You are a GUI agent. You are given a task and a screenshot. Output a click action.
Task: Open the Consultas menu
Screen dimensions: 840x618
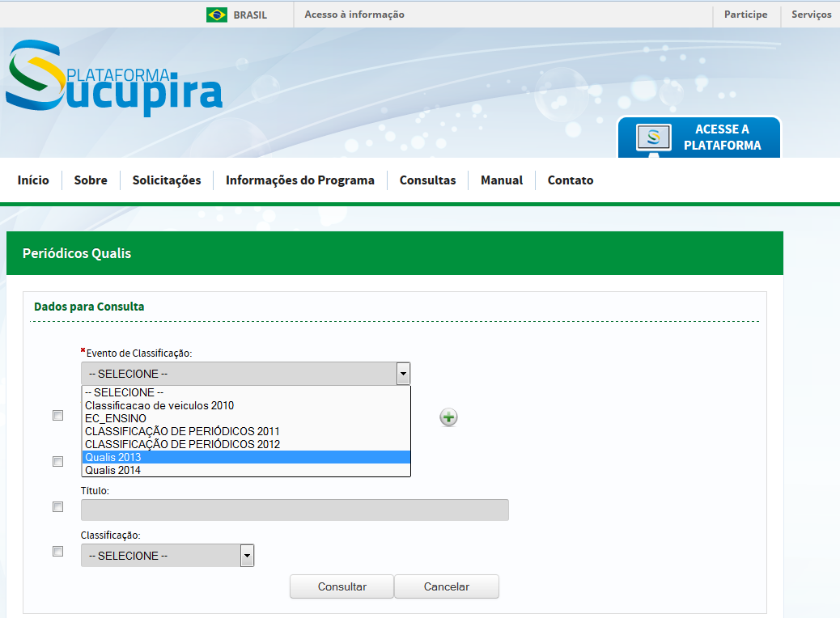point(427,180)
